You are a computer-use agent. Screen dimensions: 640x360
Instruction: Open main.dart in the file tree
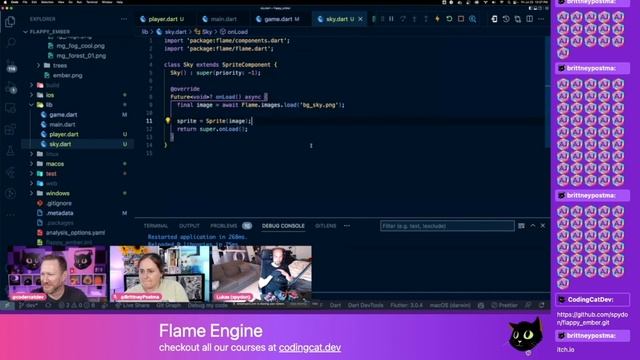tap(62, 124)
